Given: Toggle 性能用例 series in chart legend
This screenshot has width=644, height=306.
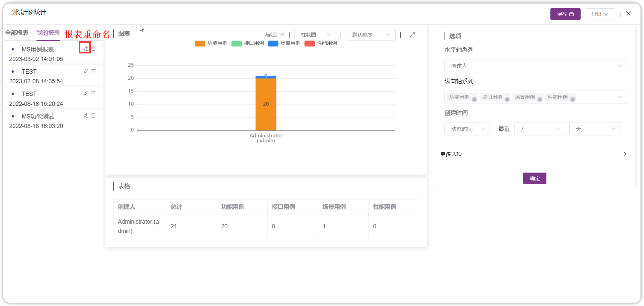Looking at the screenshot, I should click(321, 43).
